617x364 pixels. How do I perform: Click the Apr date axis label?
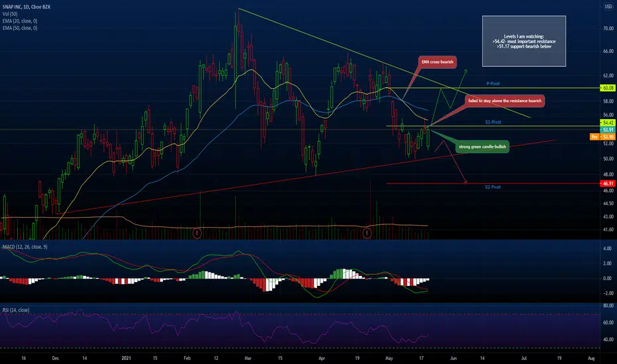point(322,358)
